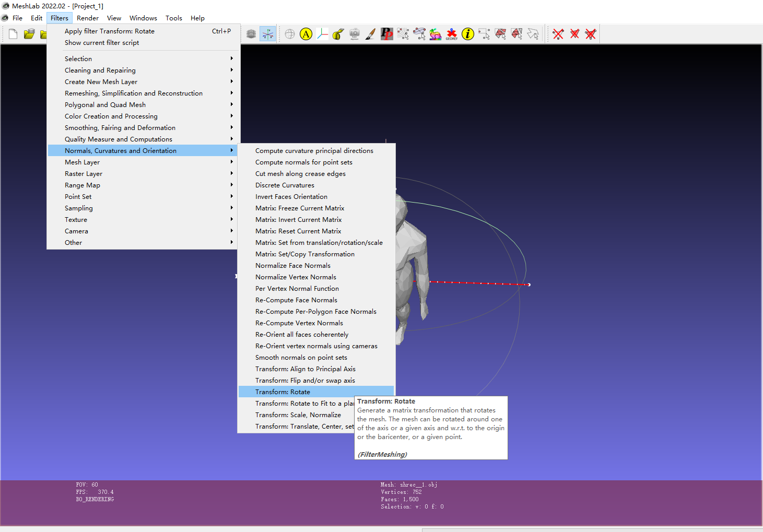
Task: Open the File menu
Action: pyautogui.click(x=17, y=18)
